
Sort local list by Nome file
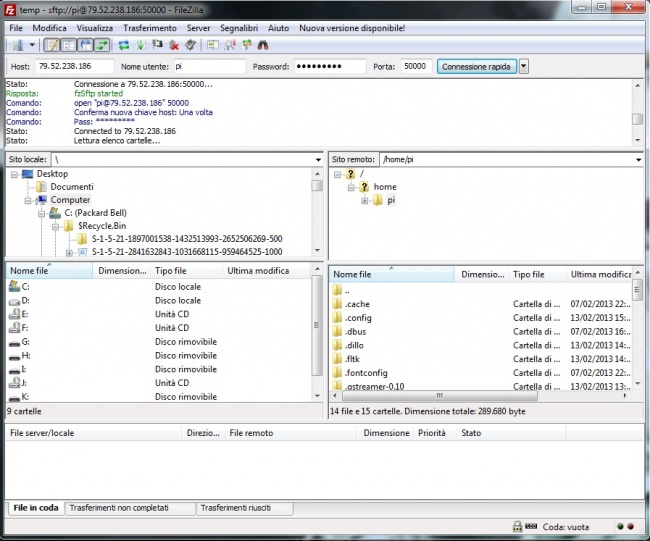tap(49, 271)
